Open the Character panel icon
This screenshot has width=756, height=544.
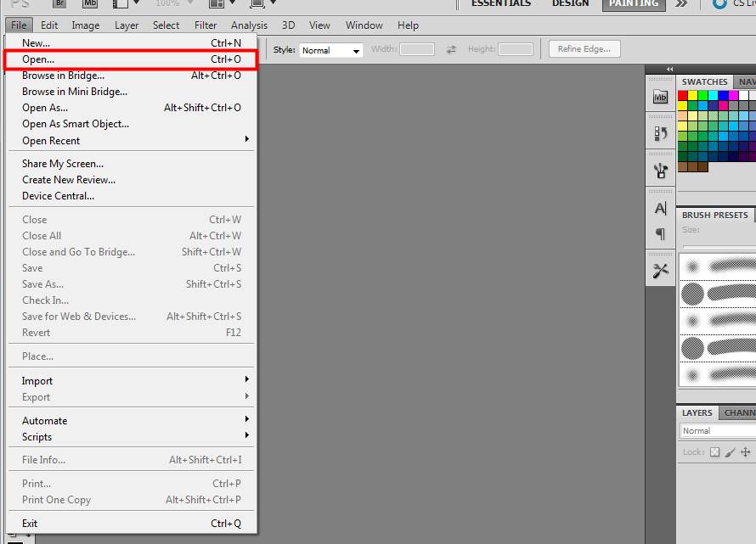pos(660,209)
